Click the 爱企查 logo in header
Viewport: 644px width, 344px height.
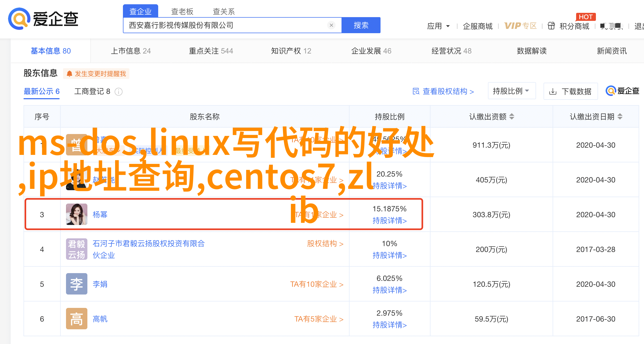pos(43,19)
